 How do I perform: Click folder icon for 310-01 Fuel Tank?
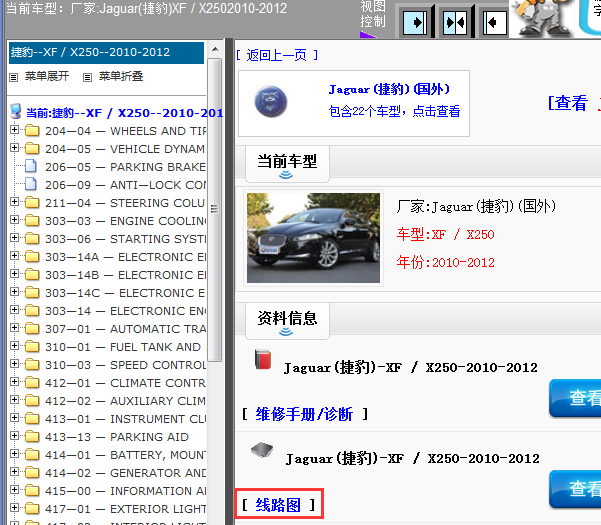pos(32,347)
